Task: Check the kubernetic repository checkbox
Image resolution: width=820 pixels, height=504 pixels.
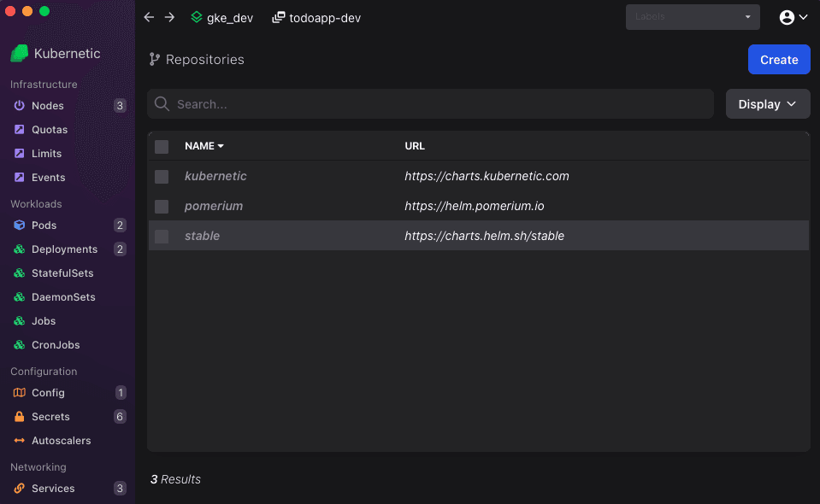Action: coord(162,177)
